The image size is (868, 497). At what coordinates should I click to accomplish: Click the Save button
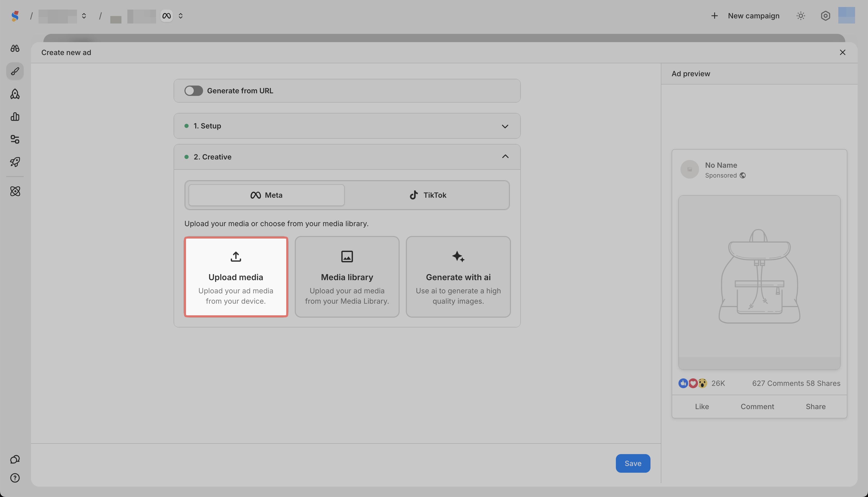[633, 463]
